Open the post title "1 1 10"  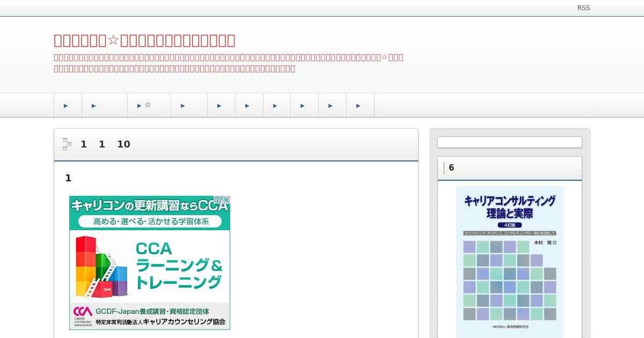click(105, 144)
